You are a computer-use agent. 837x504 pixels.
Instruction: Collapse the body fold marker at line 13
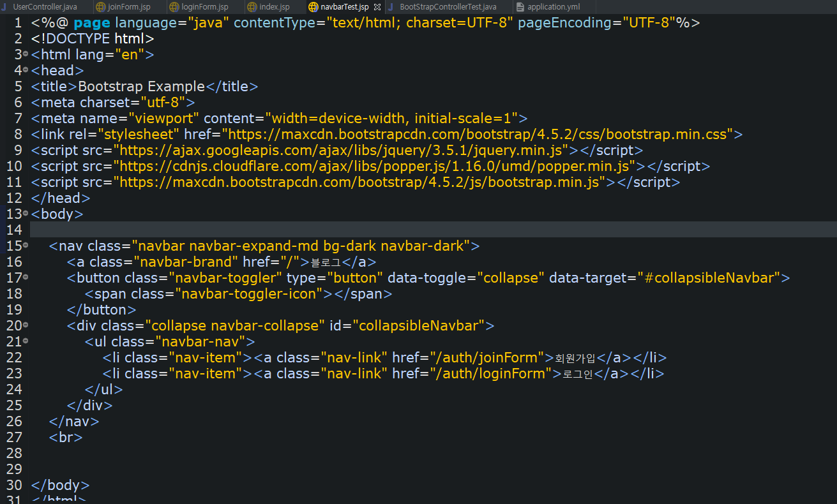pos(26,213)
